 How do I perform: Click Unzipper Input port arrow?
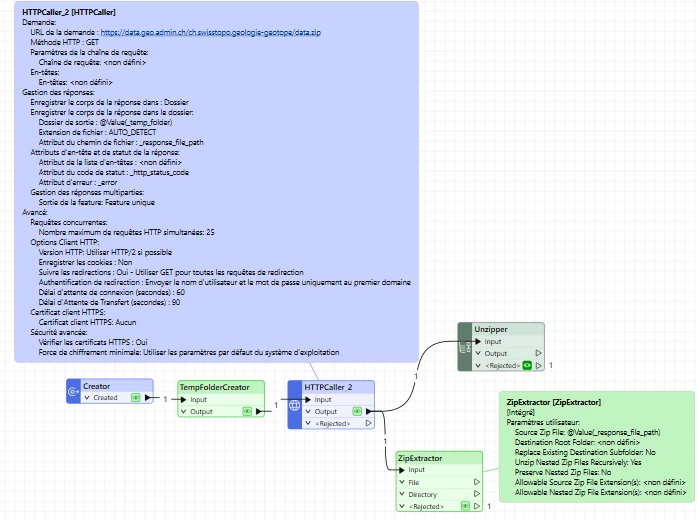point(478,341)
